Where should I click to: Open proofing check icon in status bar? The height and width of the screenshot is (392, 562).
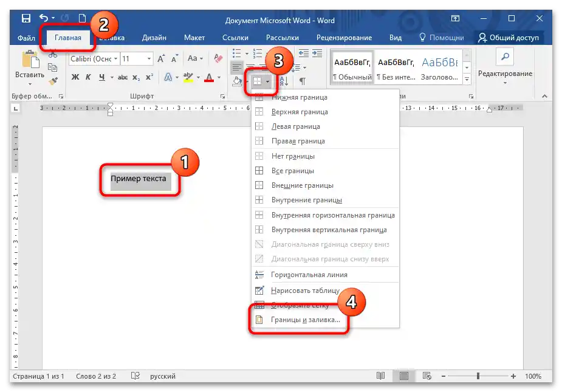(135, 376)
